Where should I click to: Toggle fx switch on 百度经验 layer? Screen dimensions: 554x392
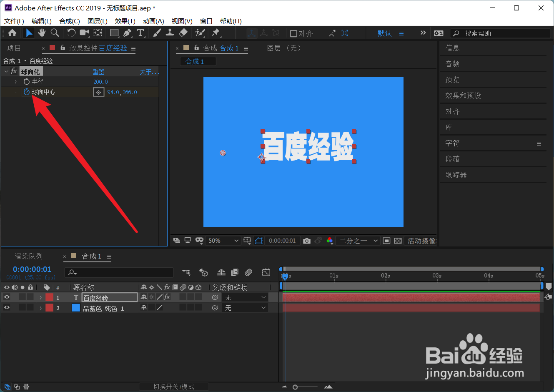point(167,297)
